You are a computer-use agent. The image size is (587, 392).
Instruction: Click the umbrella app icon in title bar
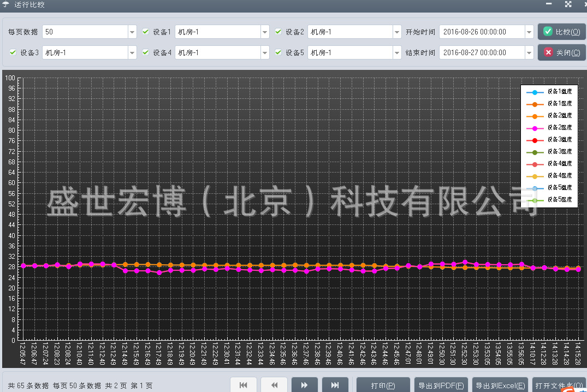[x=5, y=4]
